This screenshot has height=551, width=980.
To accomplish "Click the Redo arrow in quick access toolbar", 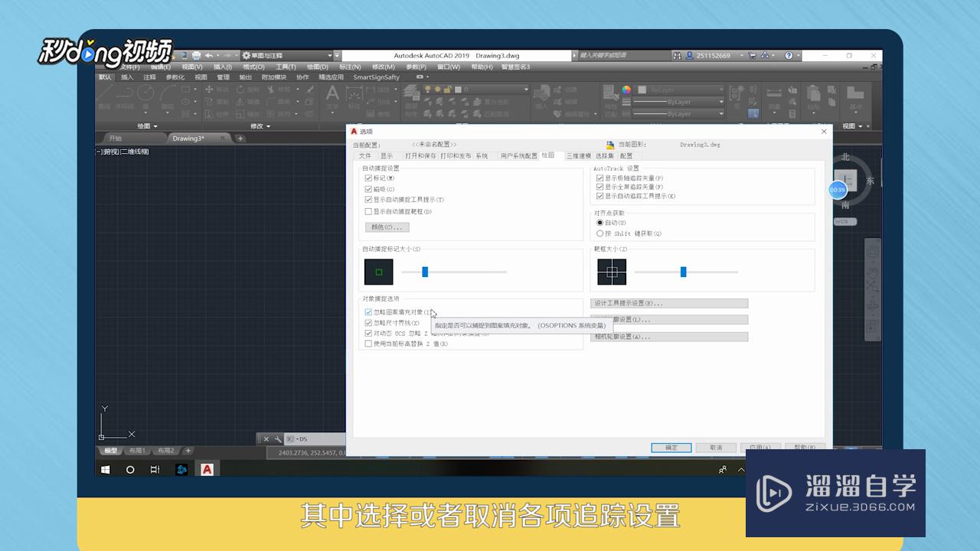I will 227,56.
